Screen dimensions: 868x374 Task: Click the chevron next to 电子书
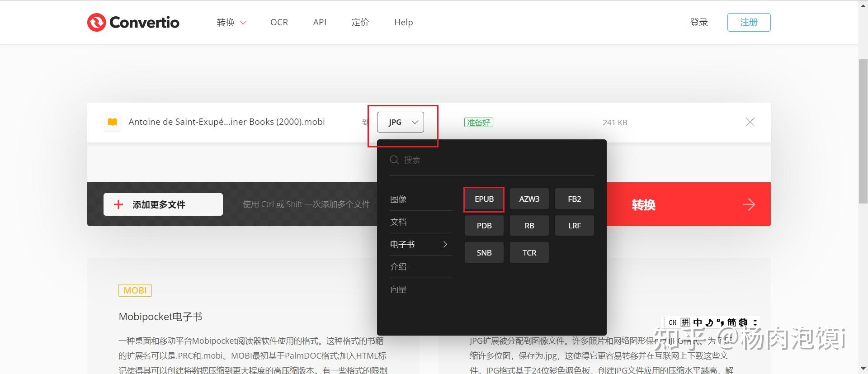[x=445, y=244]
